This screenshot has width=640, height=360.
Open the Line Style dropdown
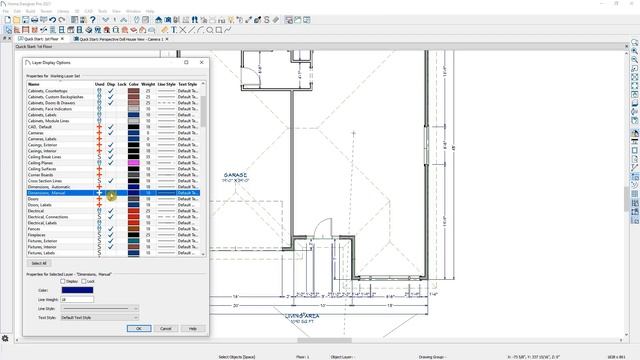100,309
